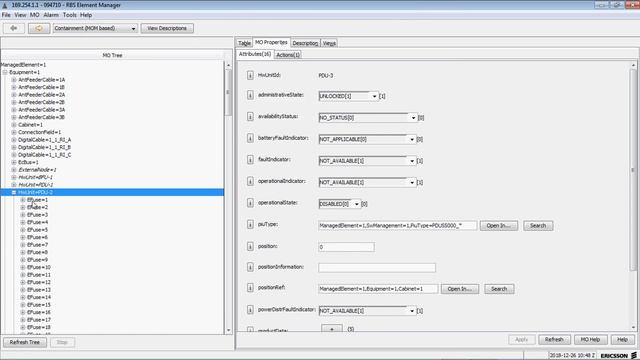Open the MO menu
Image resolution: width=640 pixels, height=360 pixels.
pyautogui.click(x=35, y=15)
